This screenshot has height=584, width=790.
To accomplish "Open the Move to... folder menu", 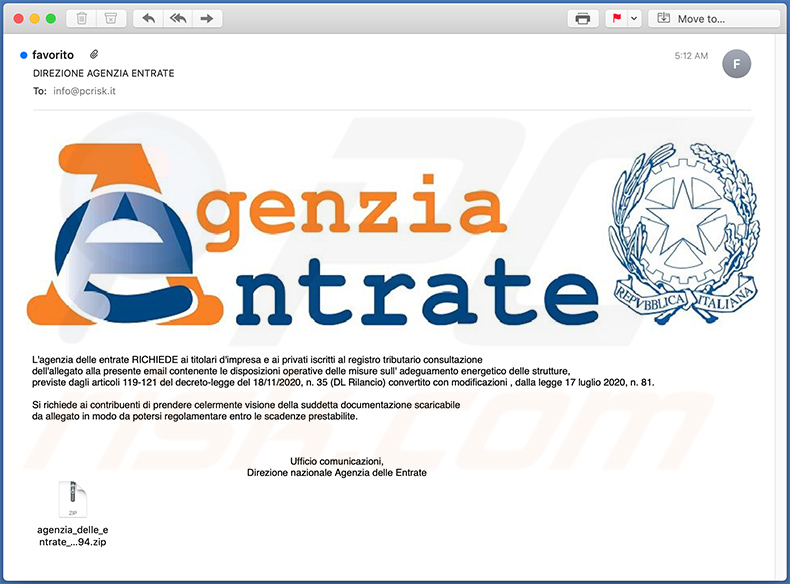I will click(x=714, y=19).
